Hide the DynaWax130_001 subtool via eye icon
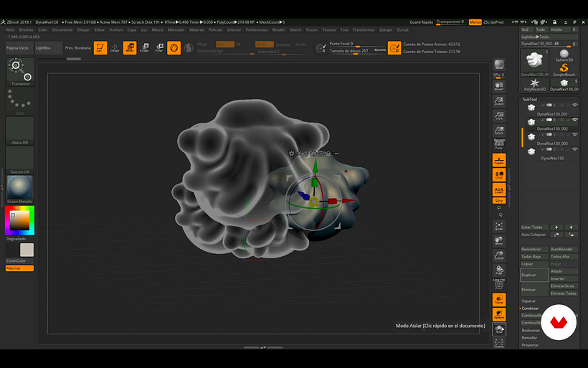 [575, 105]
